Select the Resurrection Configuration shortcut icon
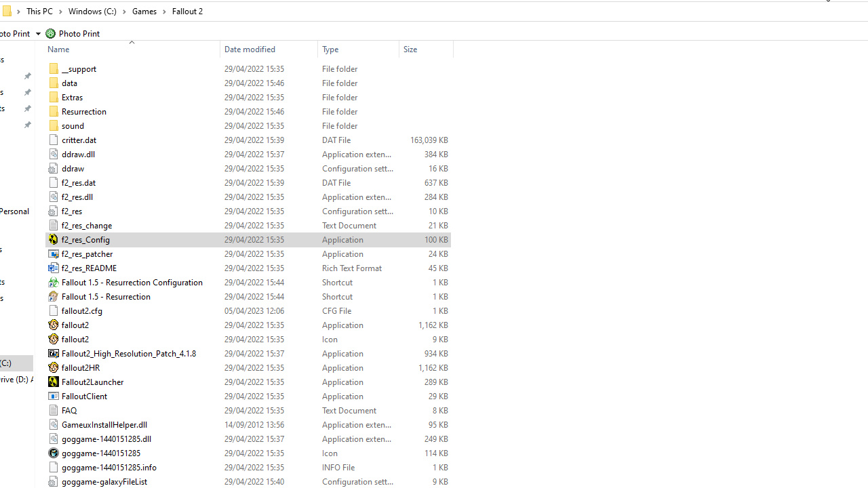 [54, 282]
